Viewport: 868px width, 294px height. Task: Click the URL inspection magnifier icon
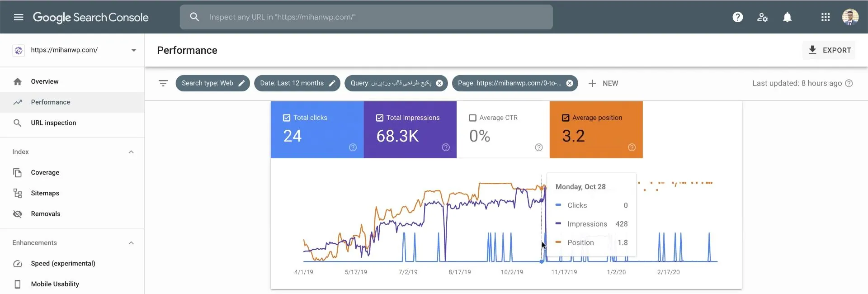(18, 123)
